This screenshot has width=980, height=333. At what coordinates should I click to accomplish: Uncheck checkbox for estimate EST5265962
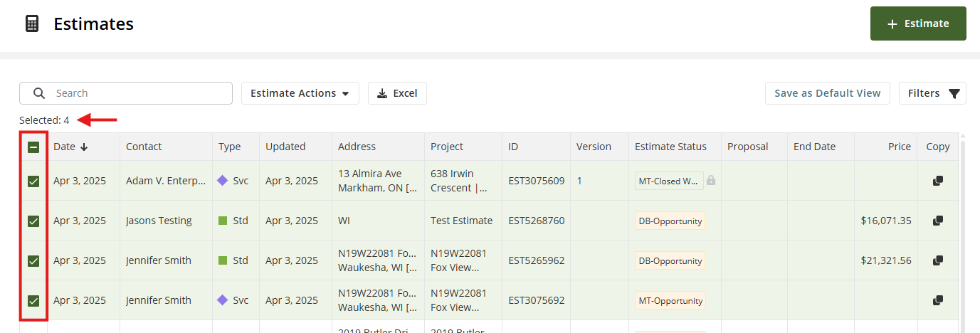click(x=33, y=261)
